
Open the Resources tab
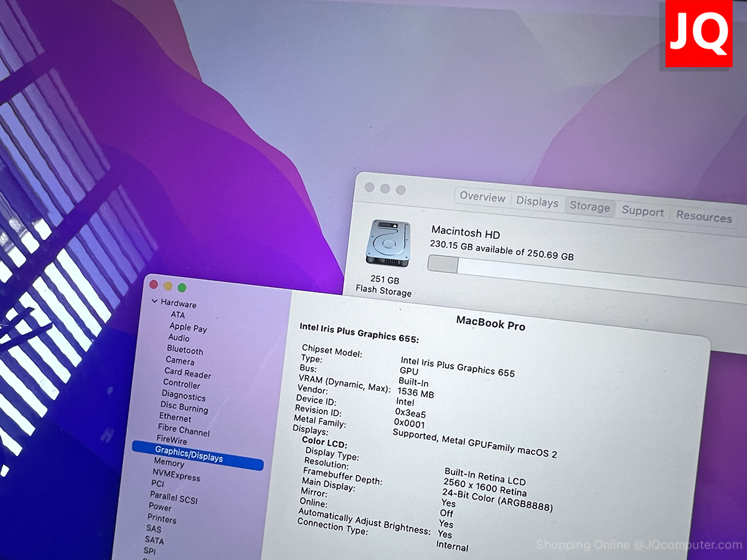(x=703, y=217)
